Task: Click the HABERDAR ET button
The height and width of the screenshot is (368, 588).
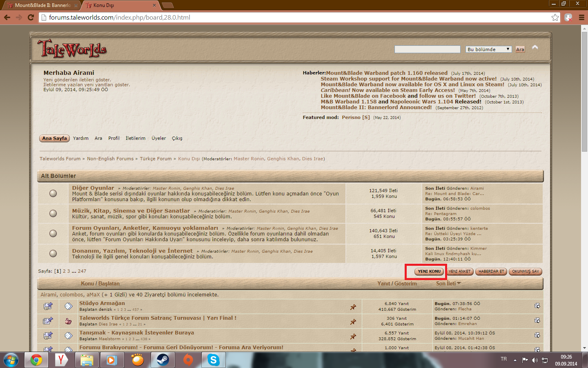Action: (x=491, y=272)
